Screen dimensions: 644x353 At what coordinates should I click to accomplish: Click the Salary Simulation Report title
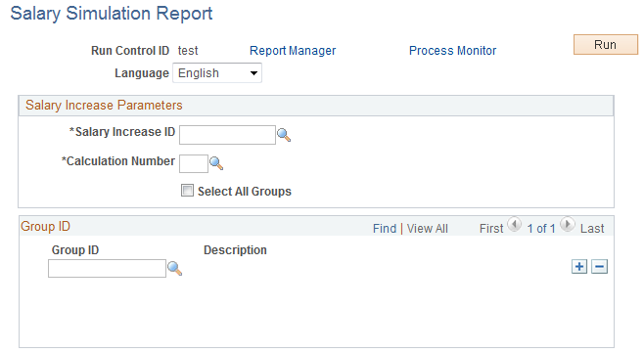point(112,14)
